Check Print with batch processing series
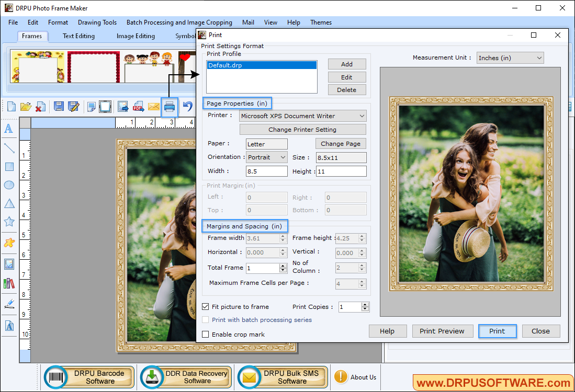Image resolution: width=575 pixels, height=392 pixels. [x=206, y=320]
